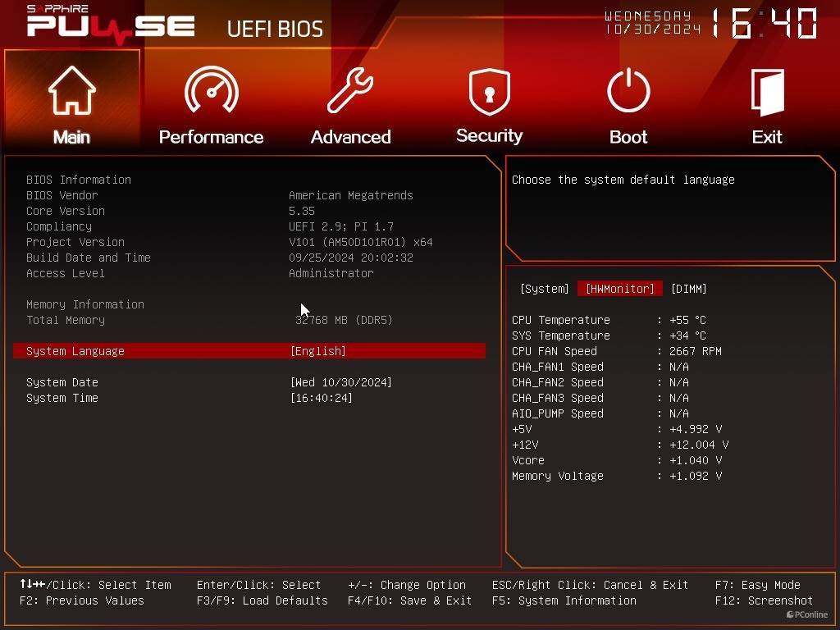Open the Security shield icon
Screen dimensions: 840x630
489,90
